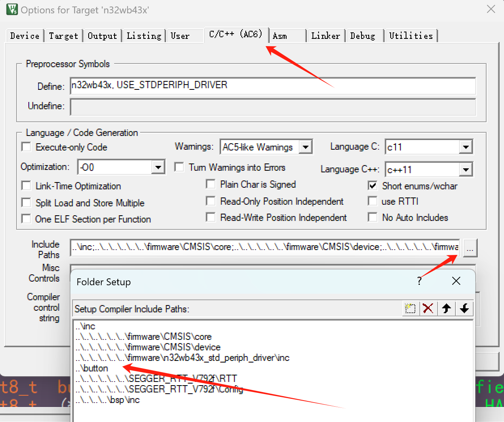This screenshot has width=504, height=422.
Task: Click the New folder path icon
Action: pos(410,309)
